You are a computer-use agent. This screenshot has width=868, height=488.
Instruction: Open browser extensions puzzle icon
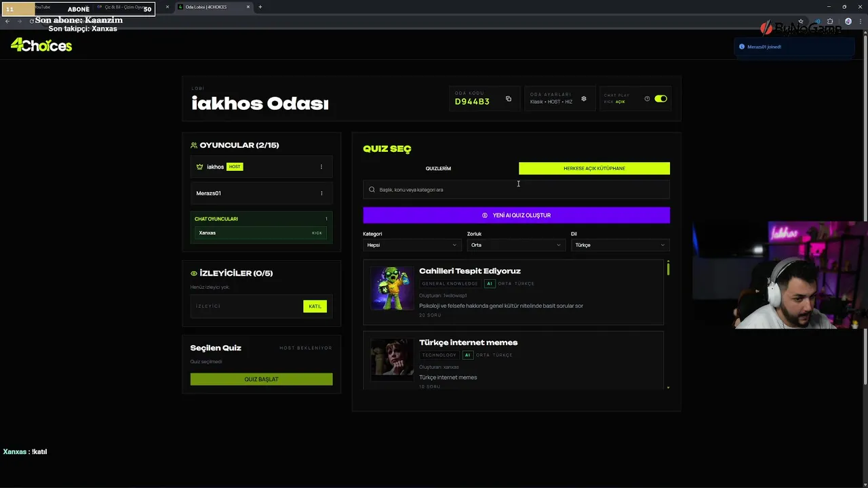830,21
